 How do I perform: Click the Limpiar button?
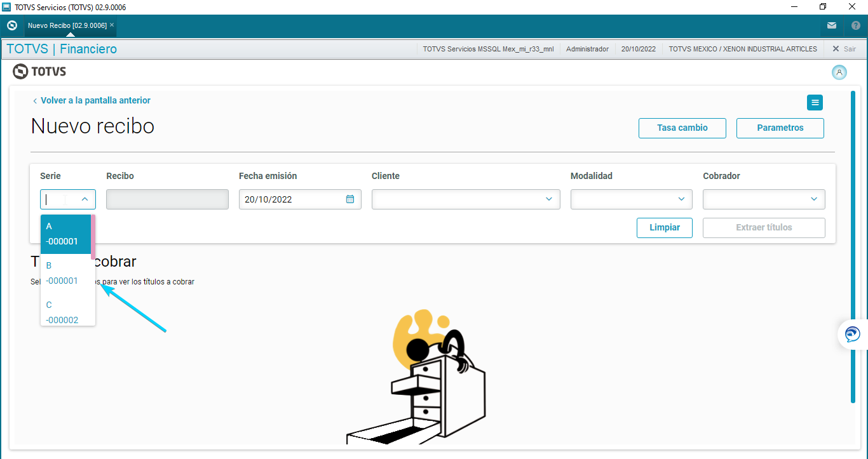tap(665, 227)
